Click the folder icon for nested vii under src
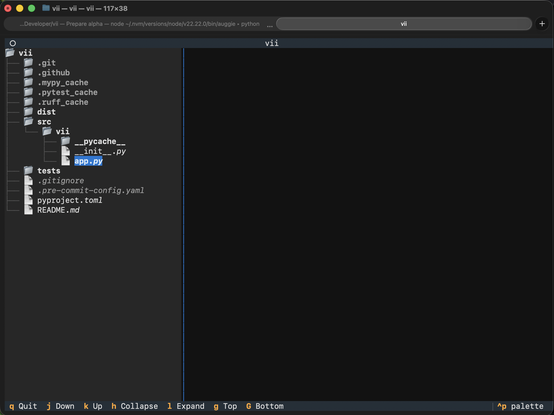The image size is (554, 415). point(47,131)
